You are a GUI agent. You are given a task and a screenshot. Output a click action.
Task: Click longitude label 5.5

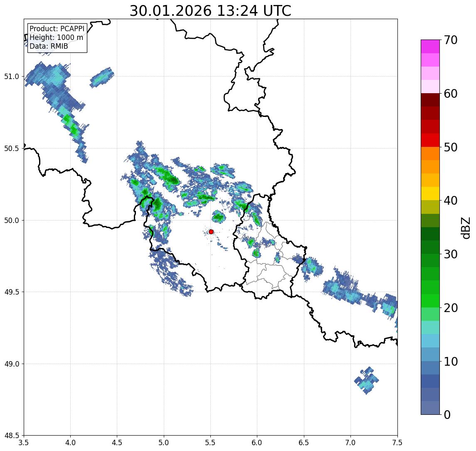point(211,443)
